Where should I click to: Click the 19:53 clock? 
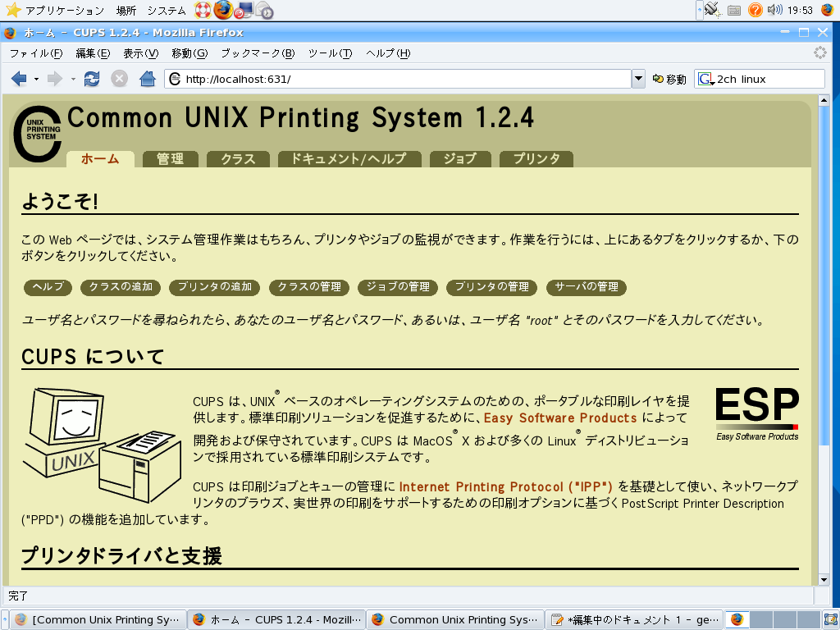(800, 10)
